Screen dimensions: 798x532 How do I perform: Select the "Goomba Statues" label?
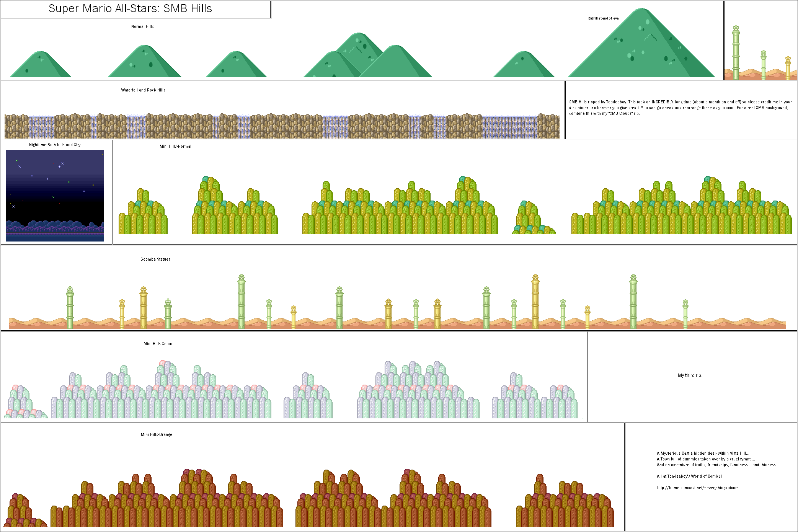pyautogui.click(x=155, y=259)
